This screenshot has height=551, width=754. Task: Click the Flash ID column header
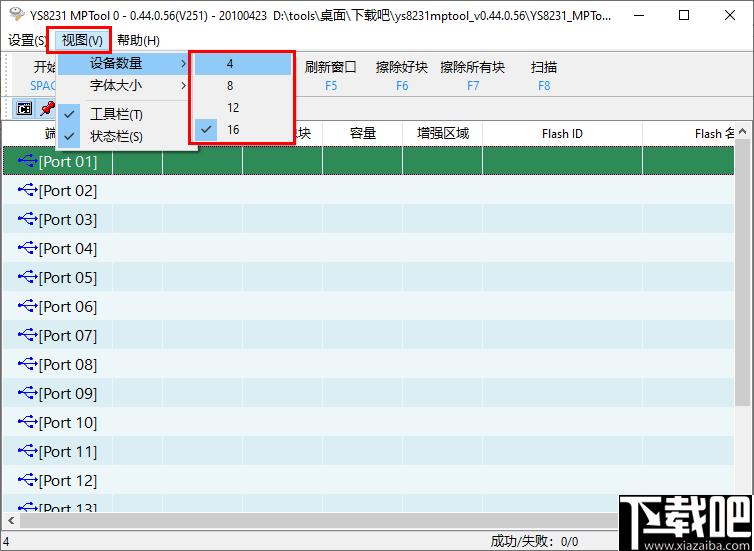(562, 133)
